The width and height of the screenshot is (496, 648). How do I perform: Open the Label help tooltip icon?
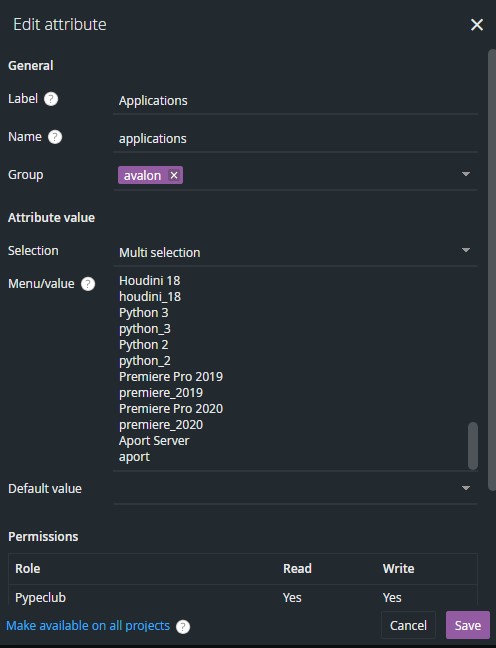tap(51, 99)
